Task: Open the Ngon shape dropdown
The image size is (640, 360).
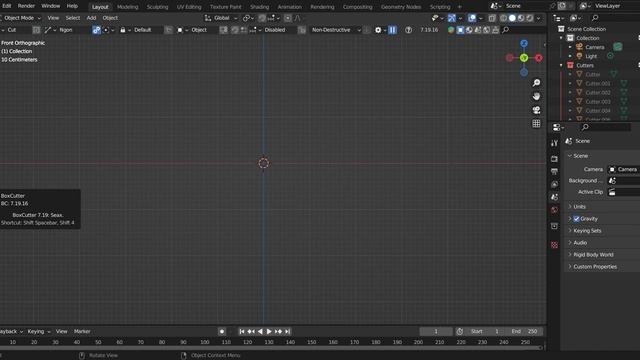Action: click(x=67, y=30)
